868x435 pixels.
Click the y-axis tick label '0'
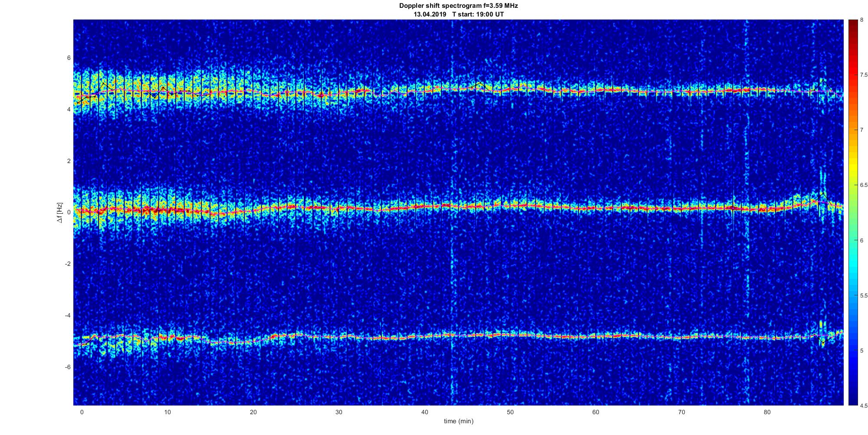pos(69,213)
